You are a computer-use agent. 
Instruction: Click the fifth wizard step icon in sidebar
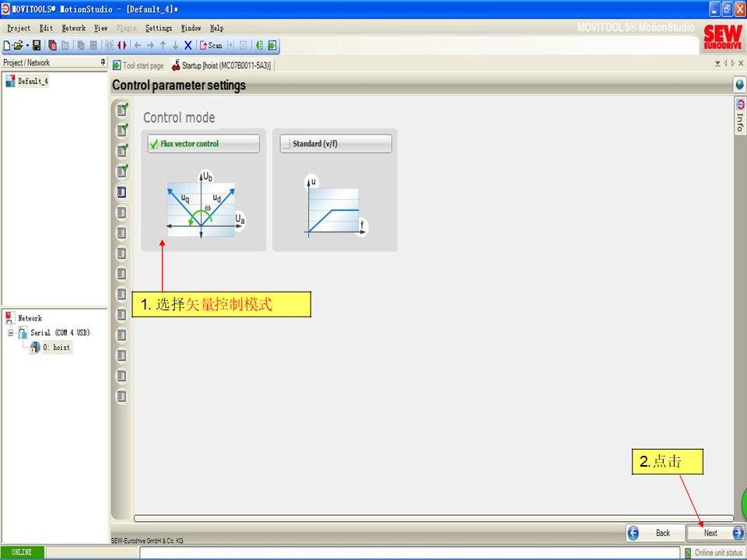(x=121, y=191)
